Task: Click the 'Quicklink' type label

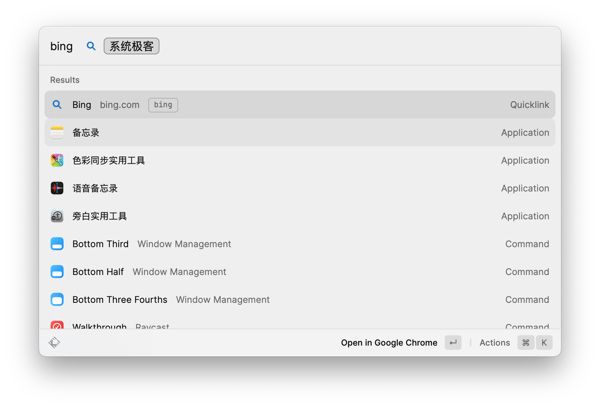Action: point(529,104)
